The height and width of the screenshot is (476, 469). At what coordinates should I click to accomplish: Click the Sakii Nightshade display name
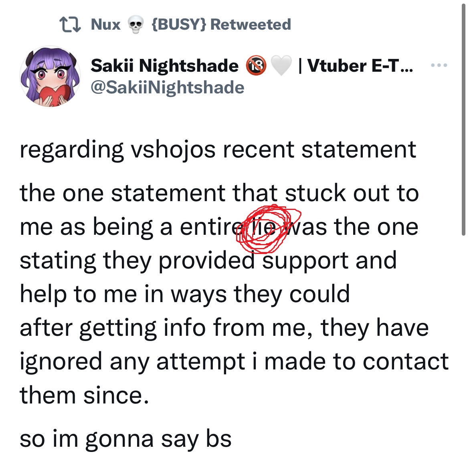click(164, 66)
